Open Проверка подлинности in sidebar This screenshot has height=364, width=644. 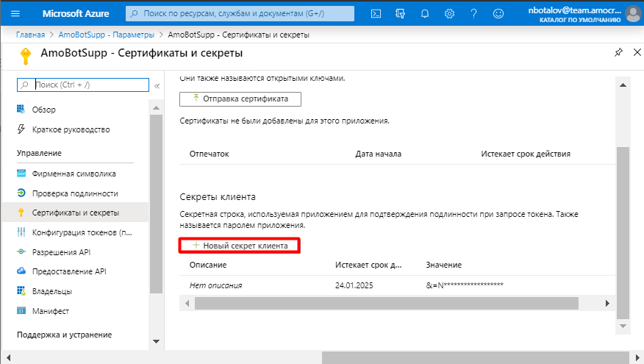(x=76, y=193)
